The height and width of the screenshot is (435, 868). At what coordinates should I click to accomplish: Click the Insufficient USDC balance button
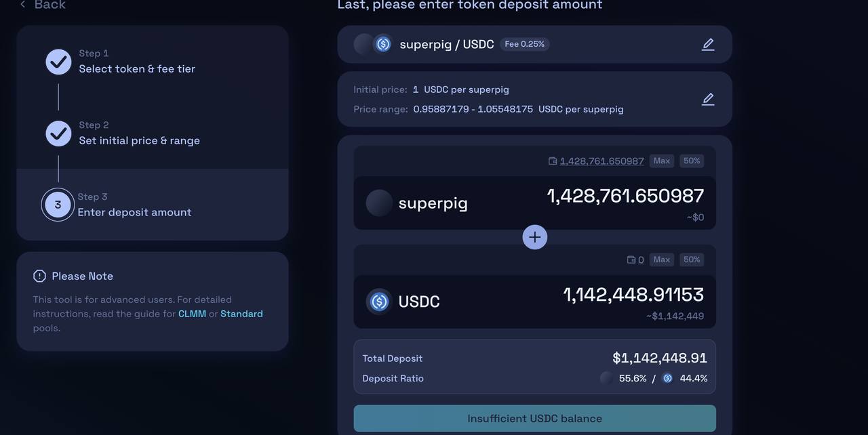pyautogui.click(x=535, y=419)
